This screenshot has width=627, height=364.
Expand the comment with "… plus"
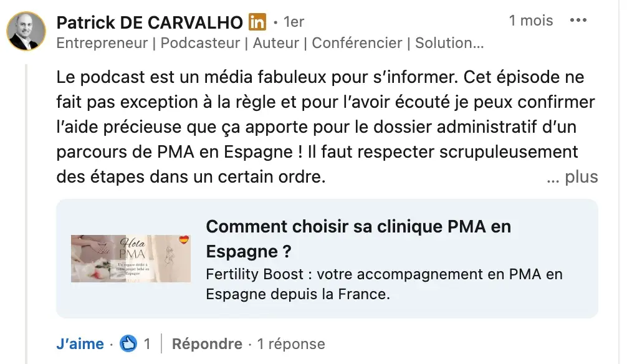click(572, 177)
